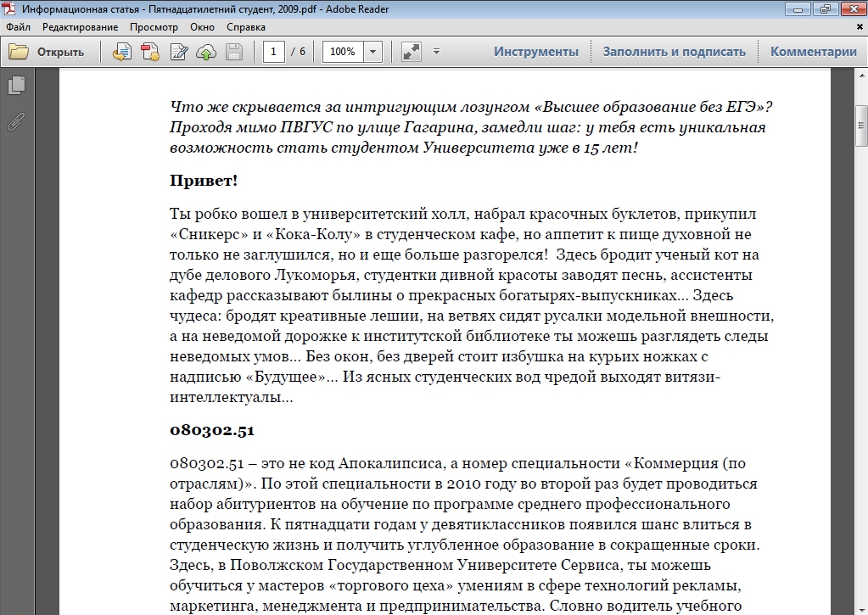868x615 pixels.
Task: Open a file with the folder icon
Action: (x=19, y=52)
